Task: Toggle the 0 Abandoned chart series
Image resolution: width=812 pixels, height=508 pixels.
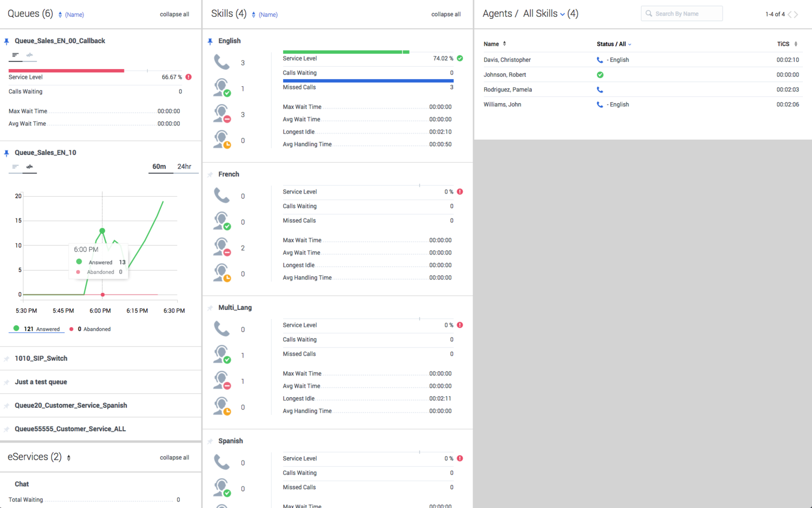Action: [90, 329]
